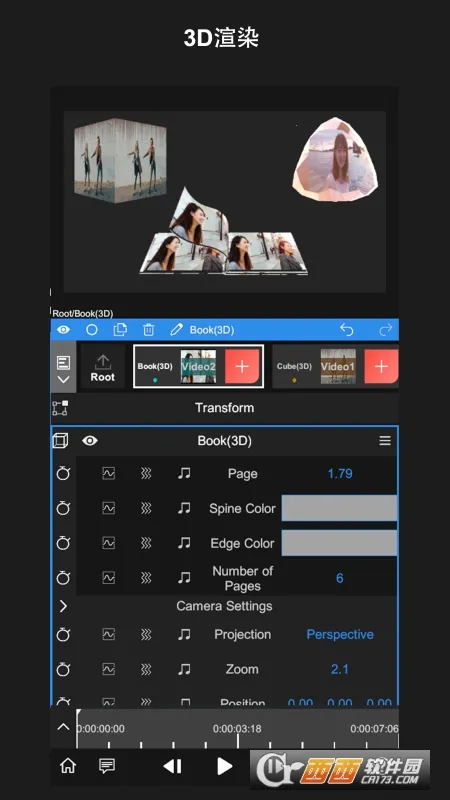
Task: Play the preview
Action: 224,766
